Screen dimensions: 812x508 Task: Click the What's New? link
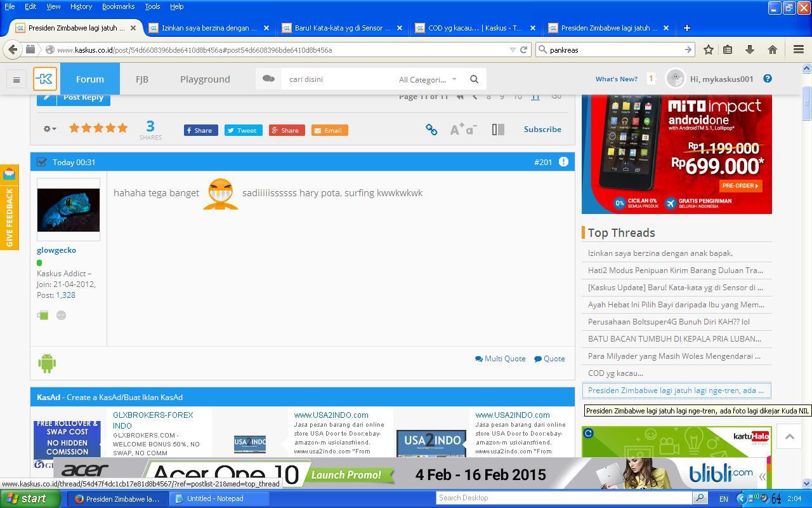pos(617,79)
